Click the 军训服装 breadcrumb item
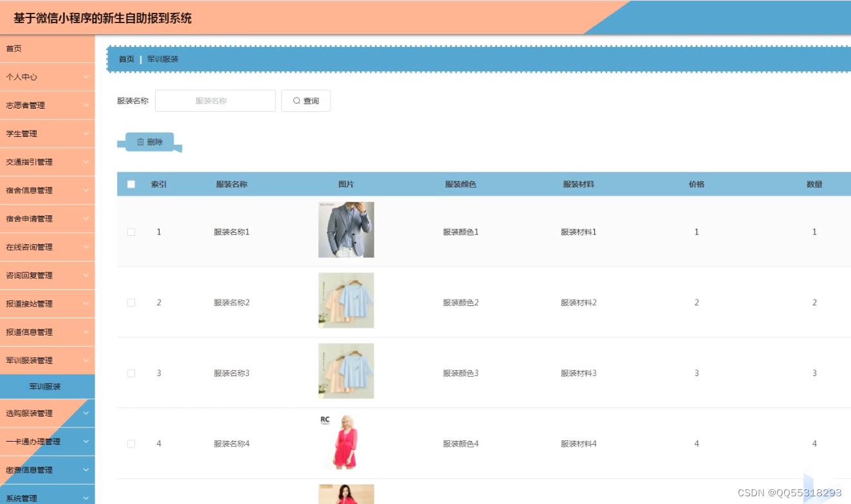The width and height of the screenshot is (851, 504). (x=163, y=59)
